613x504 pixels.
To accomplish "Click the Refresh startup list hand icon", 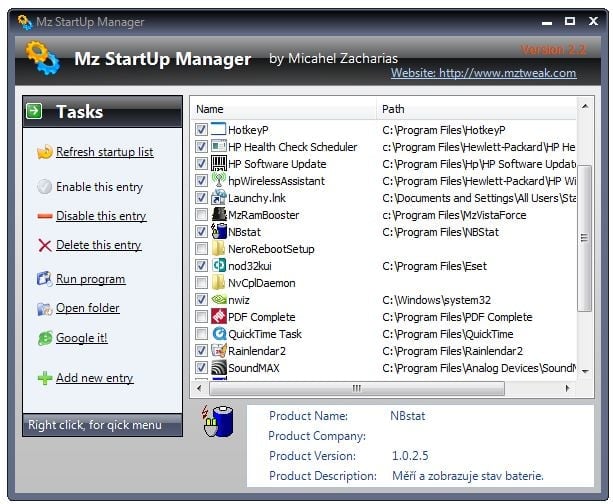I will [x=45, y=152].
